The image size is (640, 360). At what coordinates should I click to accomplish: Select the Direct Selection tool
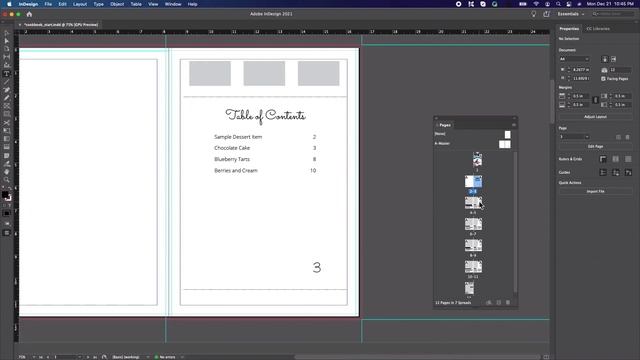coord(7,41)
